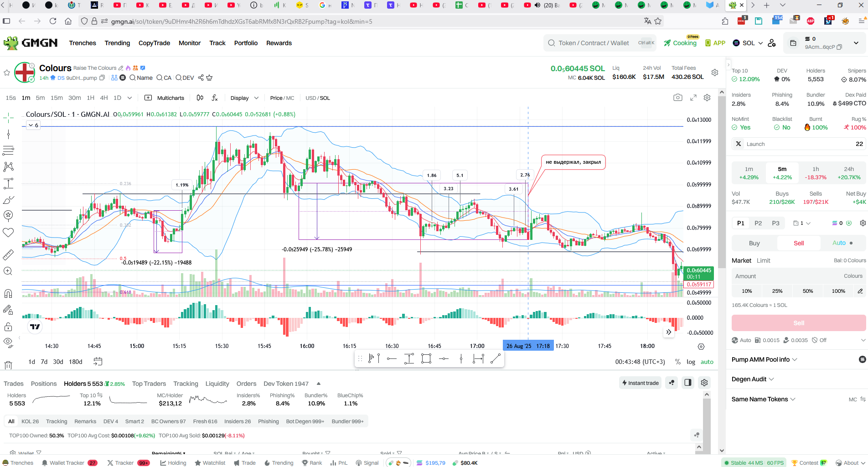Click the Instant trade button
The image size is (868, 467).
point(641,383)
